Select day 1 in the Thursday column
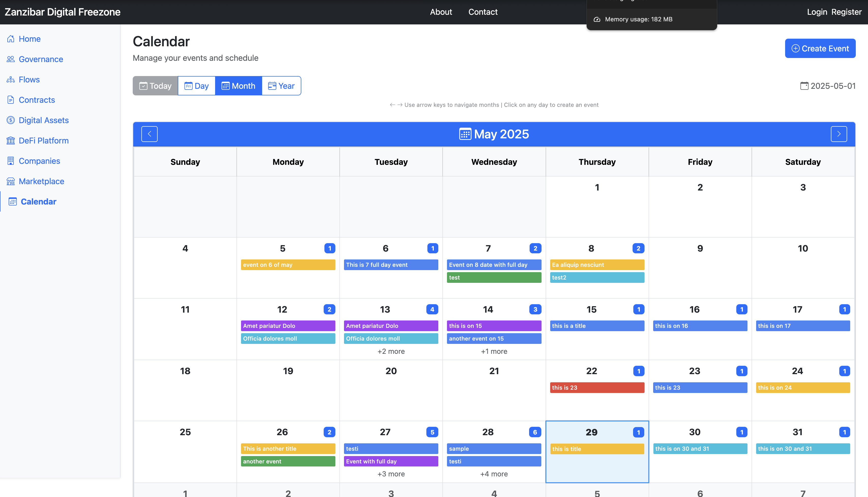This screenshot has height=497, width=868. (597, 207)
